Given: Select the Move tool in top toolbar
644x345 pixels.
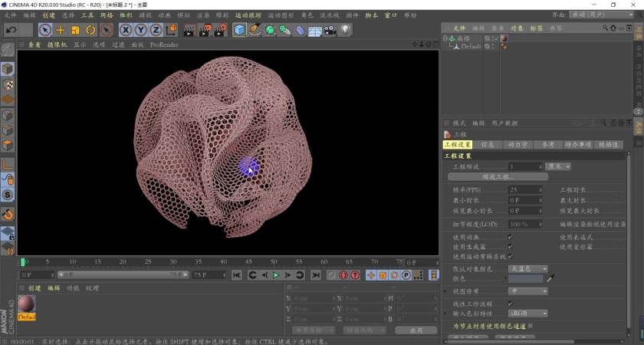Looking at the screenshot, I should [x=61, y=30].
